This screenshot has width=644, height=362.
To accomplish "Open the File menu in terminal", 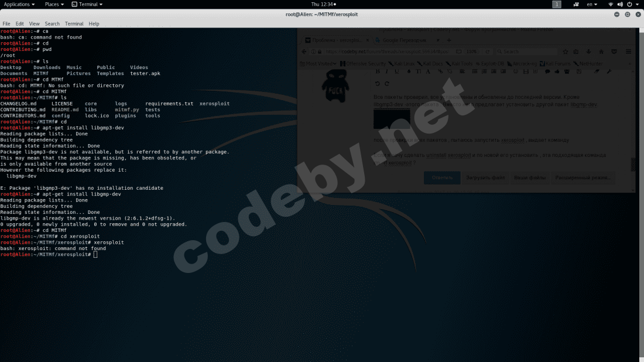I will coord(6,24).
